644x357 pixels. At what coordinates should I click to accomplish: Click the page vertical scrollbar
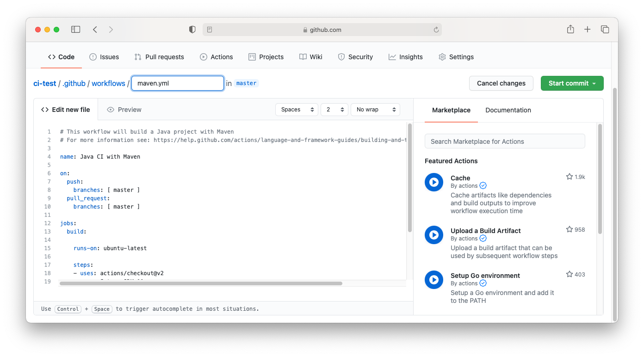pyautogui.click(x=615, y=204)
